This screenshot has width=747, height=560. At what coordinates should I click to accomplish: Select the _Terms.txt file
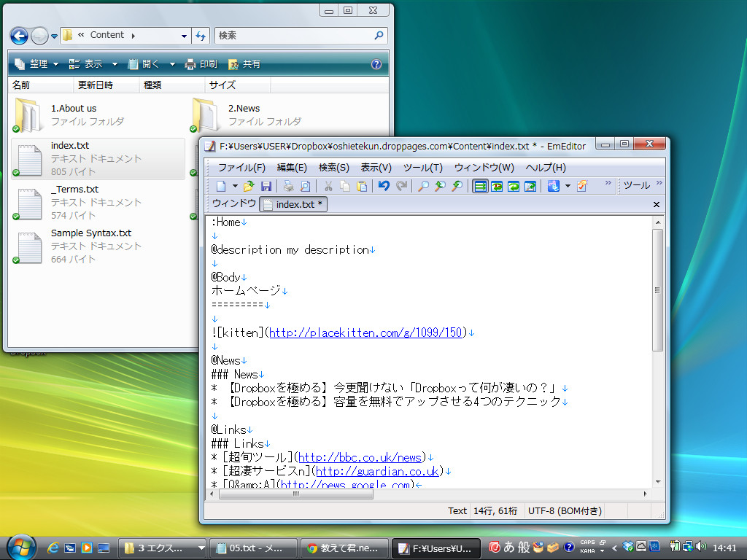[97, 203]
